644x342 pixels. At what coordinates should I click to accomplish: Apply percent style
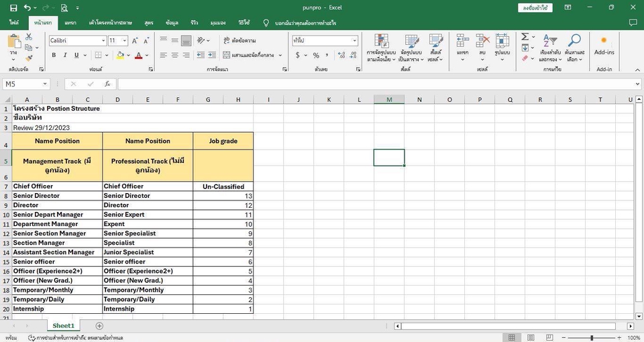[316, 55]
